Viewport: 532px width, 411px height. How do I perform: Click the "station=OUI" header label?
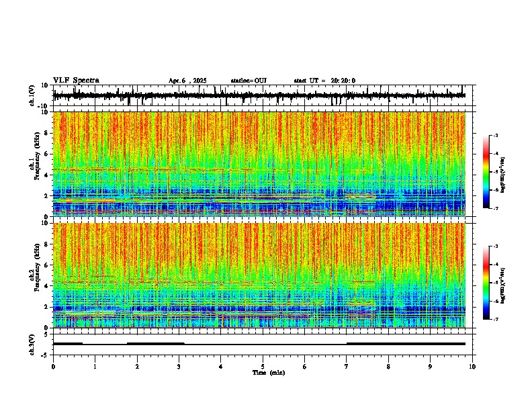(x=249, y=81)
